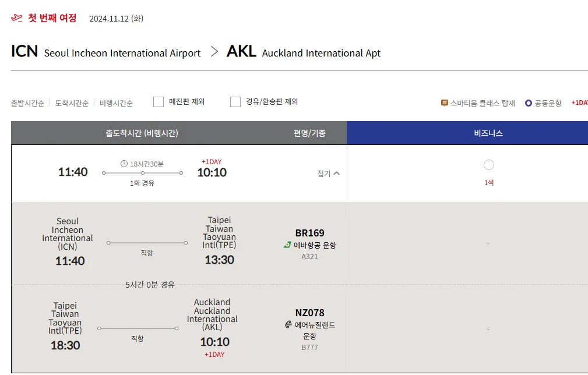This screenshot has height=375, width=588.
Task: Click the 편명/기종 column header
Action: (x=309, y=133)
